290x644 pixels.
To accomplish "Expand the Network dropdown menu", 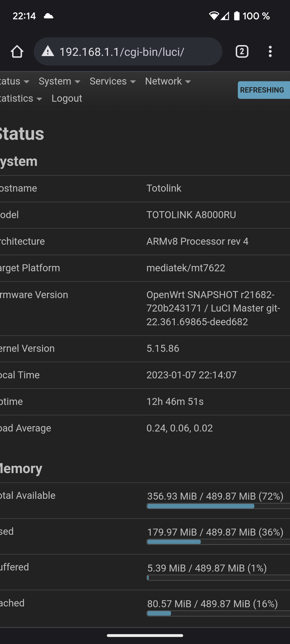I will pyautogui.click(x=168, y=81).
